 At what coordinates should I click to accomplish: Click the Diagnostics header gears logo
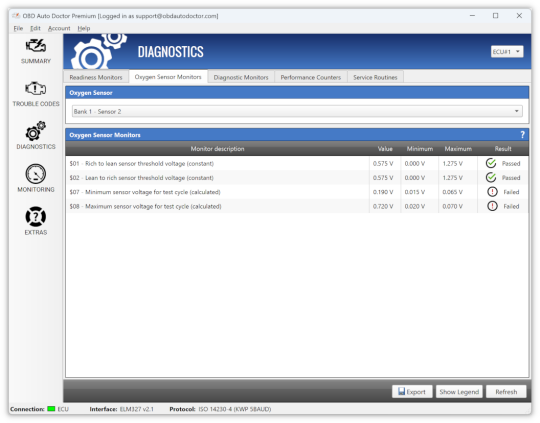(x=98, y=52)
